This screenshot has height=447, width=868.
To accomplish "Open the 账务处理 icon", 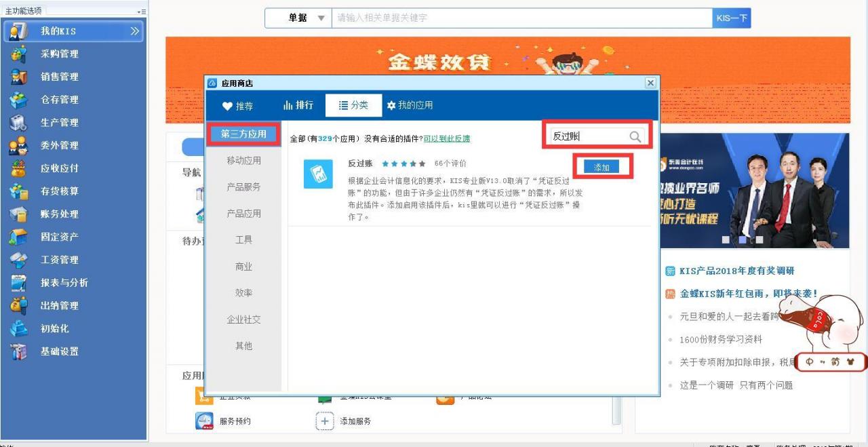I will [x=17, y=214].
